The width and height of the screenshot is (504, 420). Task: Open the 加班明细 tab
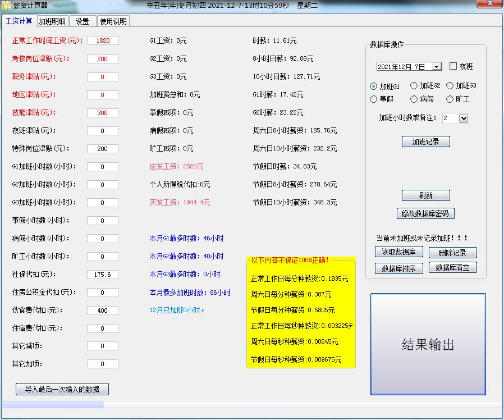click(52, 21)
